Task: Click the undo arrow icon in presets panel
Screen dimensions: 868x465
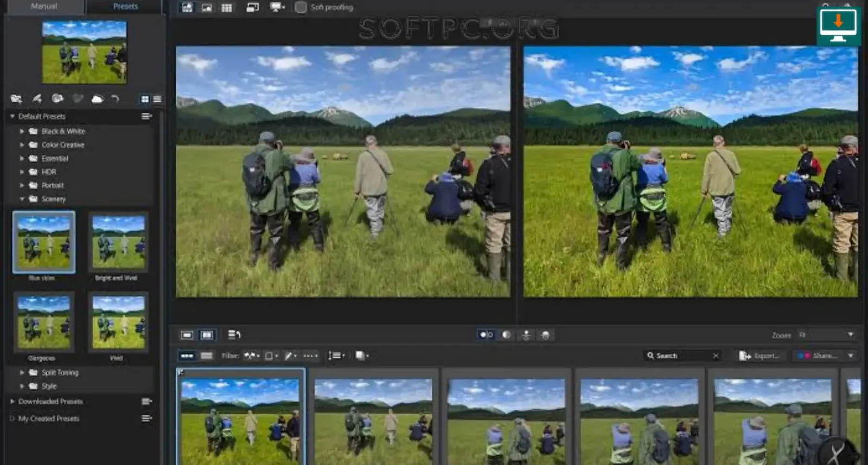Action: click(x=115, y=99)
